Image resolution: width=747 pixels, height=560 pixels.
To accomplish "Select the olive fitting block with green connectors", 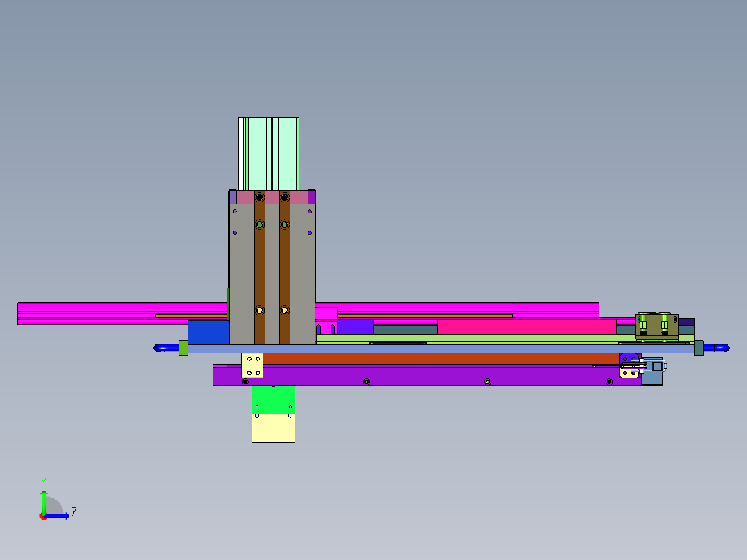I will (657, 326).
